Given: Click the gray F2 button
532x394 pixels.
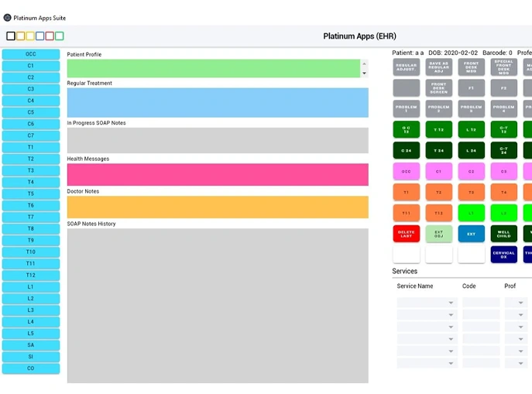Looking at the screenshot, I should [504, 88].
